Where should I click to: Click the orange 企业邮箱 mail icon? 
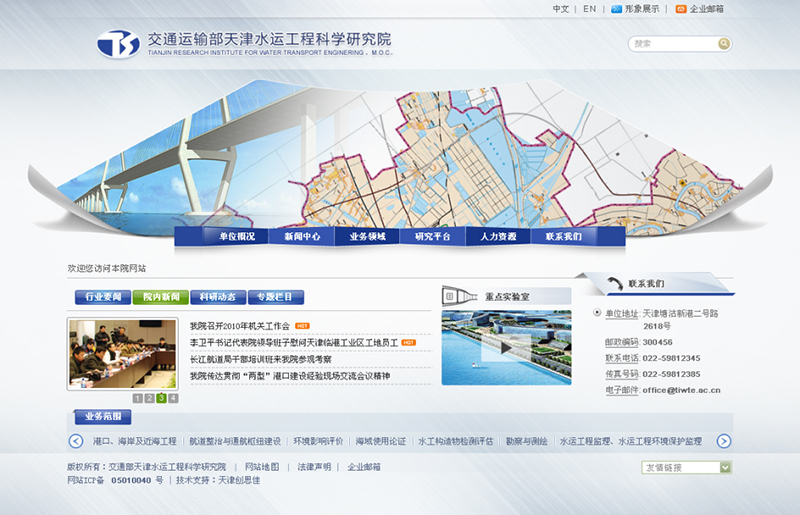coord(681,9)
